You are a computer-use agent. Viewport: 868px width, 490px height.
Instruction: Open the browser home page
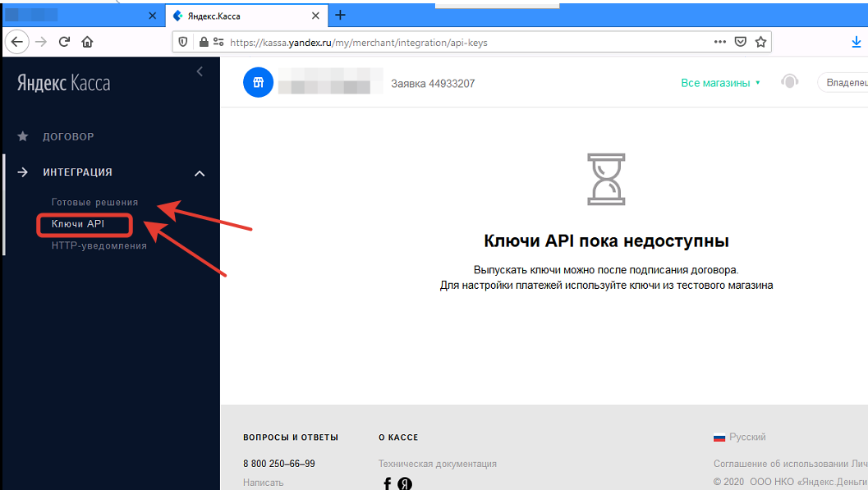[87, 42]
